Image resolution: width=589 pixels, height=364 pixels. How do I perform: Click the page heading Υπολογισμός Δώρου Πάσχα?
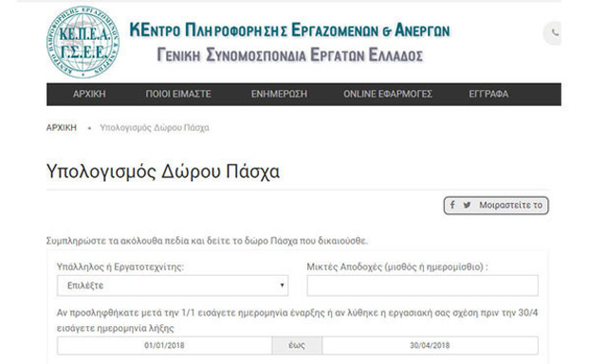tap(162, 172)
